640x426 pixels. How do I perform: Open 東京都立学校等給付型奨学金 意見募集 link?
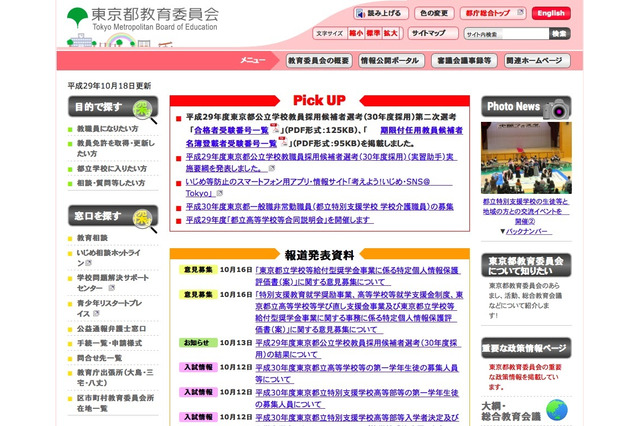click(358, 276)
